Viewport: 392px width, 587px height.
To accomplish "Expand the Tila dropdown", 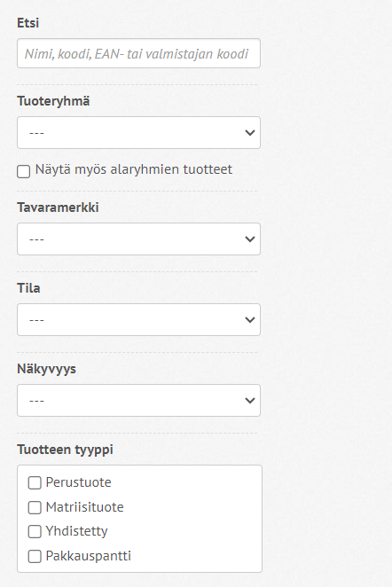I will [138, 320].
